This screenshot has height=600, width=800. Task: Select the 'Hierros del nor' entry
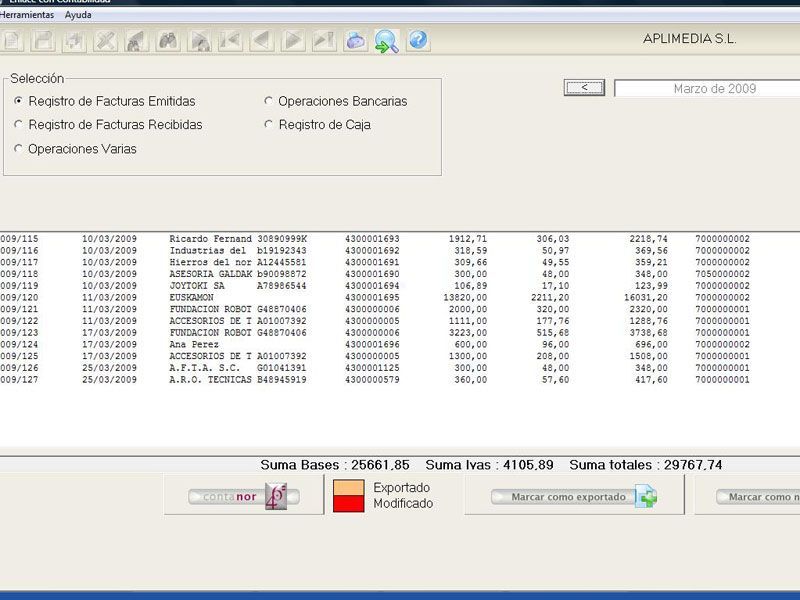pos(210,262)
